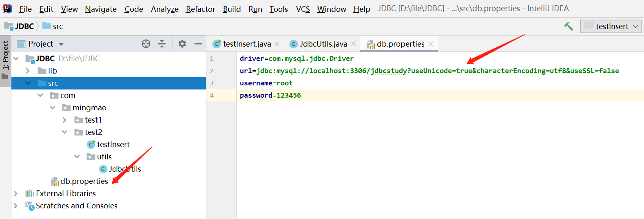Screen dimensions: 644x219
Task: Open Project panel settings gear
Action: (182, 44)
